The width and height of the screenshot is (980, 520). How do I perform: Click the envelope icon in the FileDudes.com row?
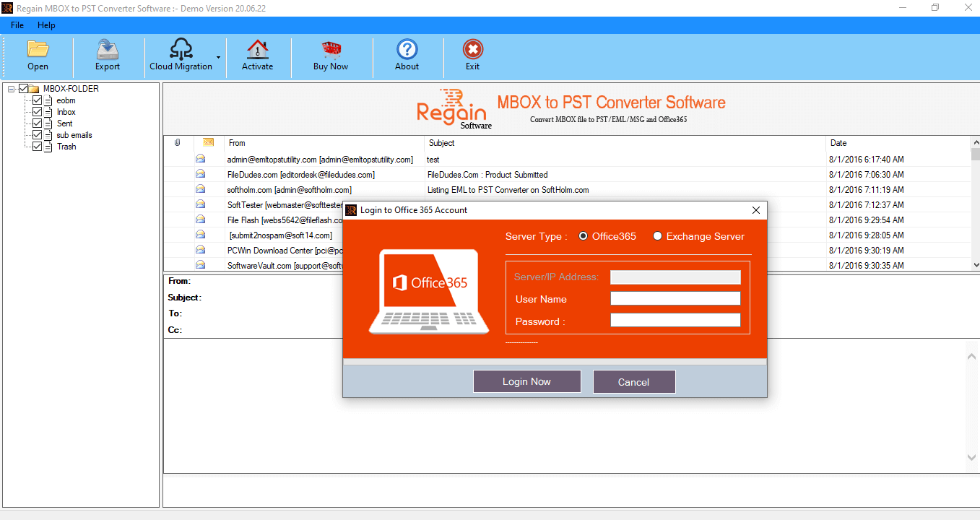[200, 174]
